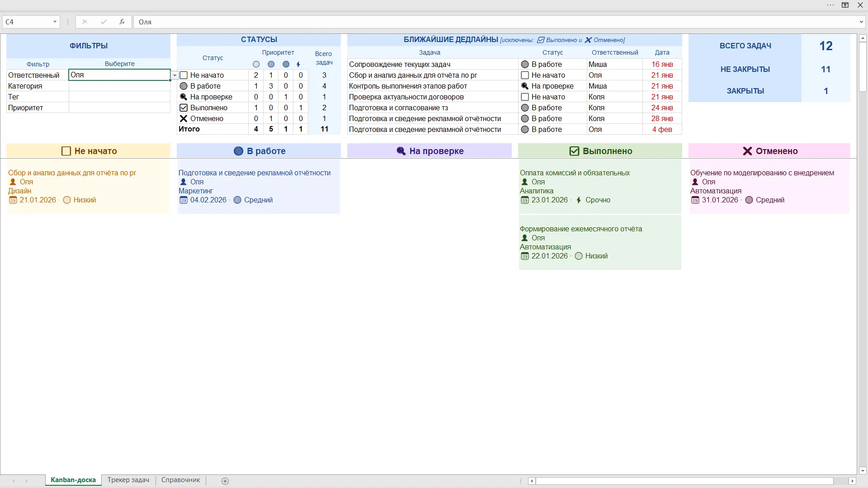Click the calendar icon next to 21.01.2026
The width and height of the screenshot is (868, 488).
(13, 200)
